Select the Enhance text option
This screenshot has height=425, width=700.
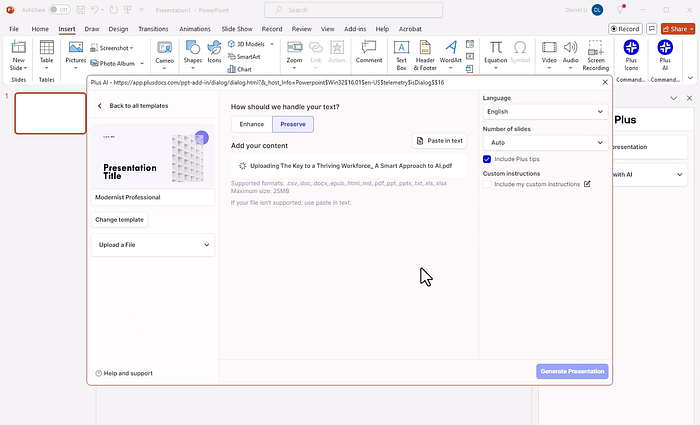click(x=252, y=124)
